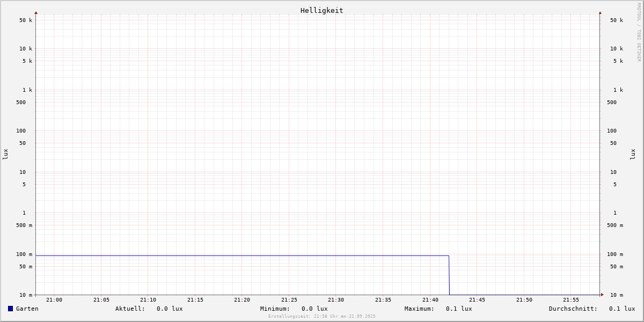Click the 21:50 time axis label
The image size is (644, 322).
pyautogui.click(x=524, y=300)
